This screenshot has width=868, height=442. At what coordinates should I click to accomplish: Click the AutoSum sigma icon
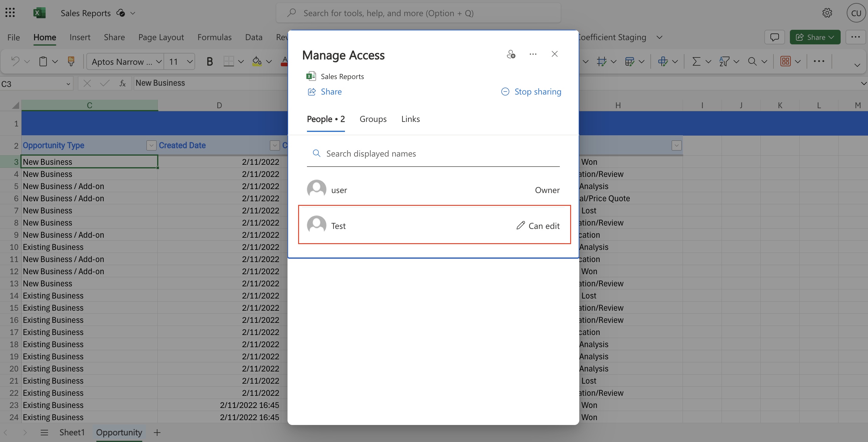pos(696,61)
